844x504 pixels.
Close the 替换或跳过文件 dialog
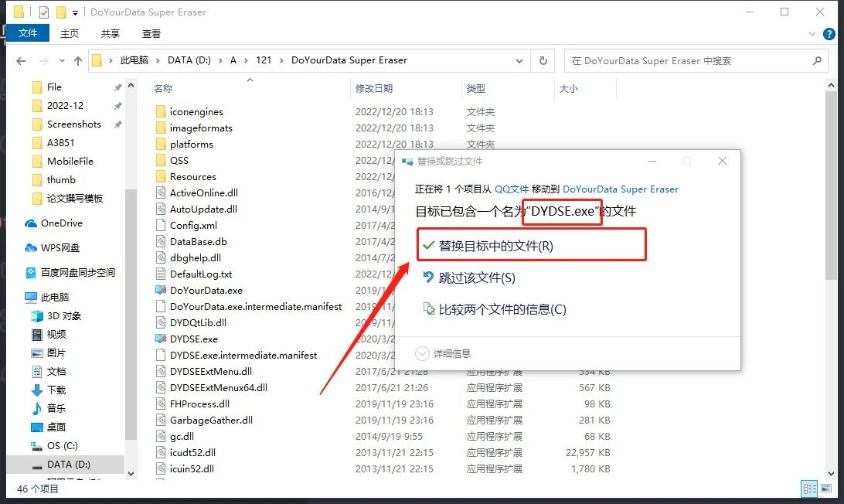723,161
